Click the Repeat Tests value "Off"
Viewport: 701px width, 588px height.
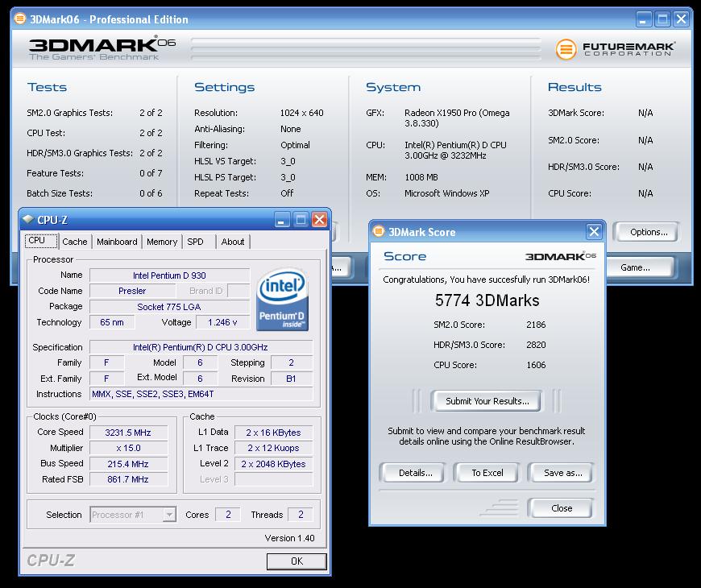[287, 193]
